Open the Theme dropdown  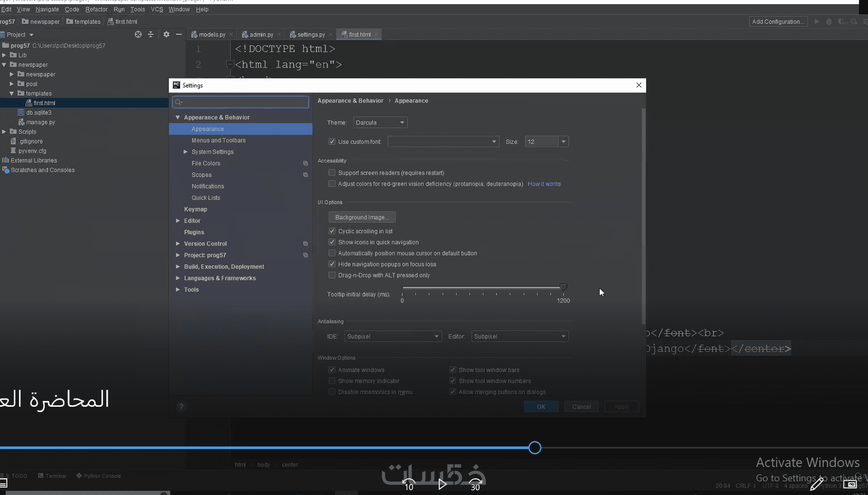(380, 122)
